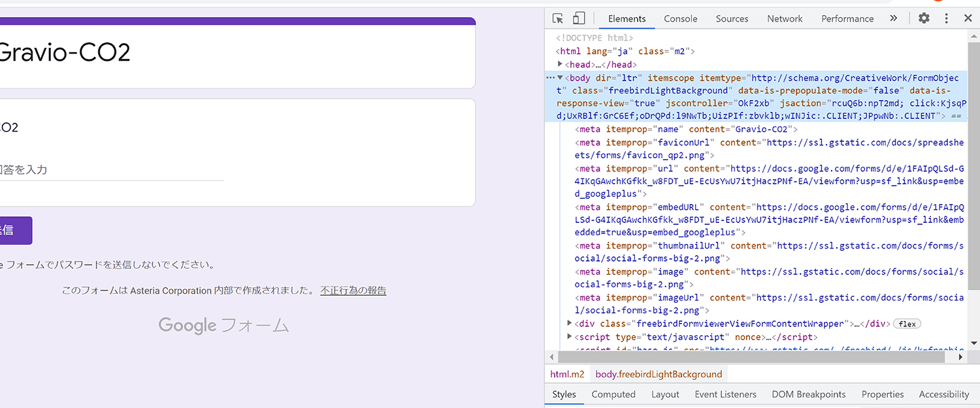
Task: Open the Properties pane tab
Action: (882, 394)
